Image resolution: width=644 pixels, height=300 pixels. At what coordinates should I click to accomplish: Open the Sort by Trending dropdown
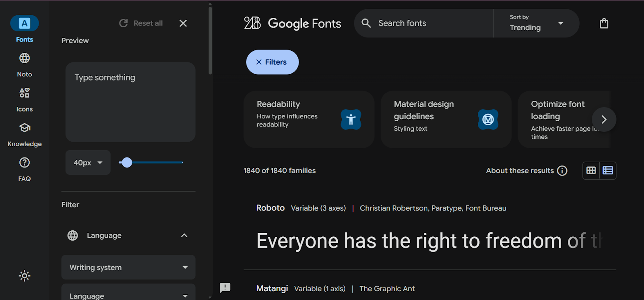click(x=536, y=23)
